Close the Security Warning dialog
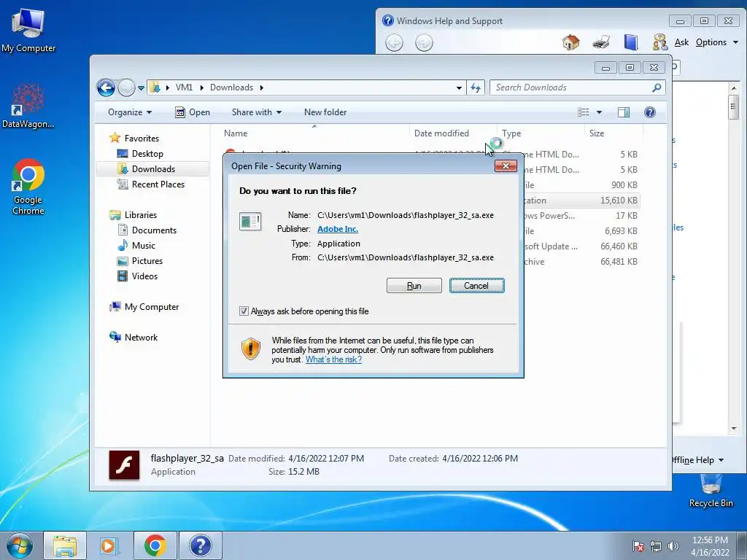 506,166
